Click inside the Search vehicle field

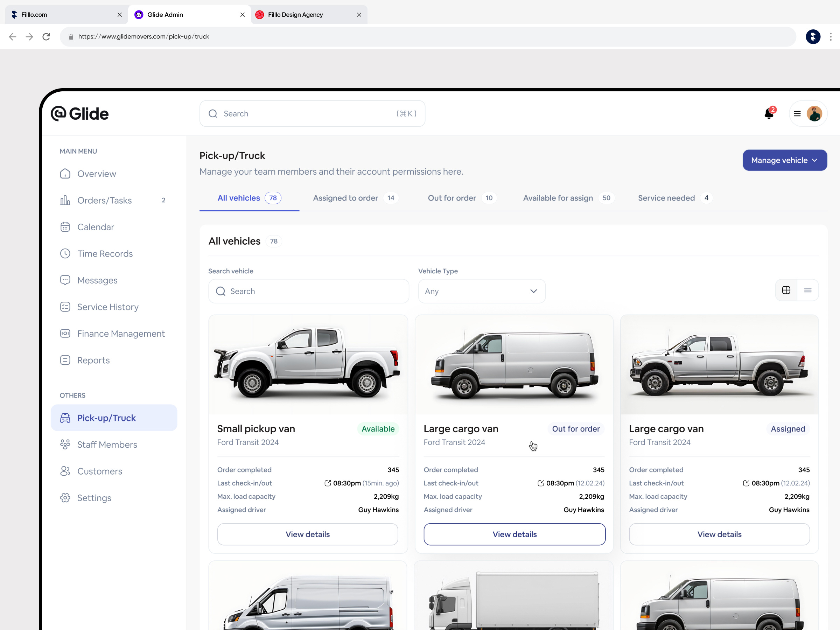click(x=308, y=291)
